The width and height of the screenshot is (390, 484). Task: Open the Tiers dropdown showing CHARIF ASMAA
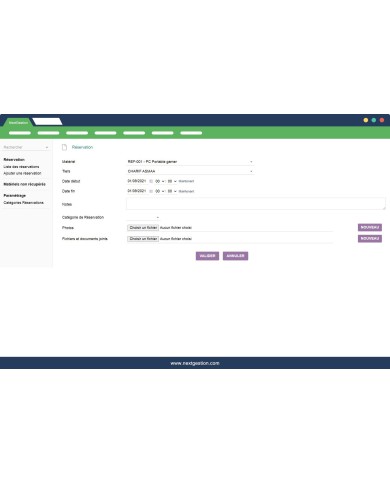pyautogui.click(x=190, y=171)
